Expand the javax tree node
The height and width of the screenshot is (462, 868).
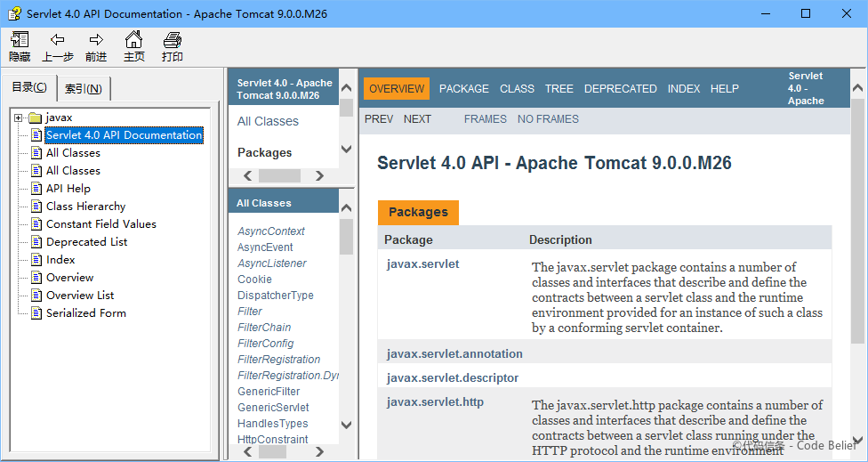19,118
